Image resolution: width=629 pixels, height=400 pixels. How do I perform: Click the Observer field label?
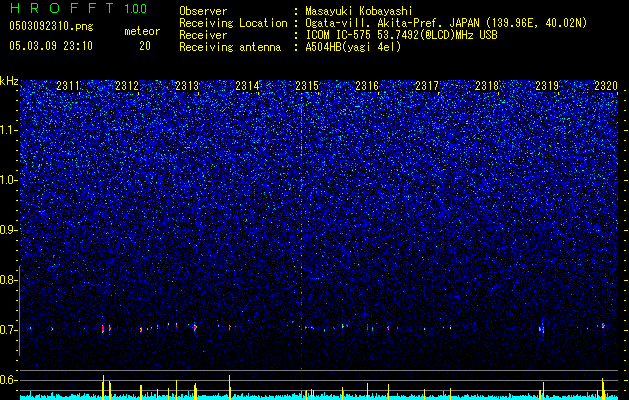(203, 11)
